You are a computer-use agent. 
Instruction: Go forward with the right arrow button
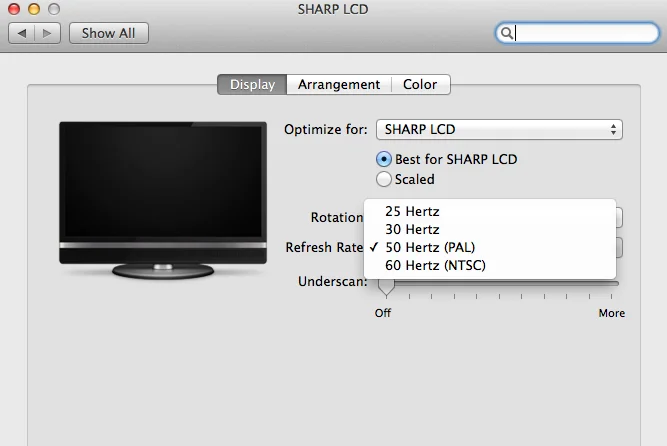[47, 33]
